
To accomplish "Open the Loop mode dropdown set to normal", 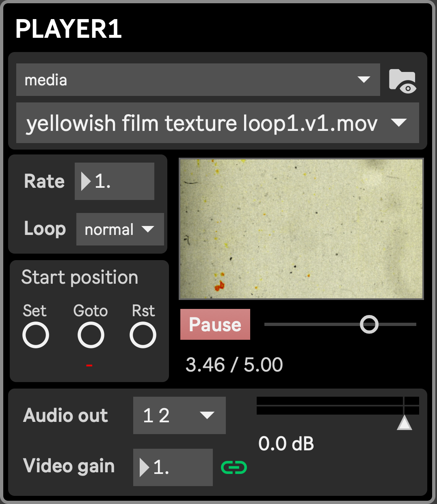I will (x=120, y=229).
